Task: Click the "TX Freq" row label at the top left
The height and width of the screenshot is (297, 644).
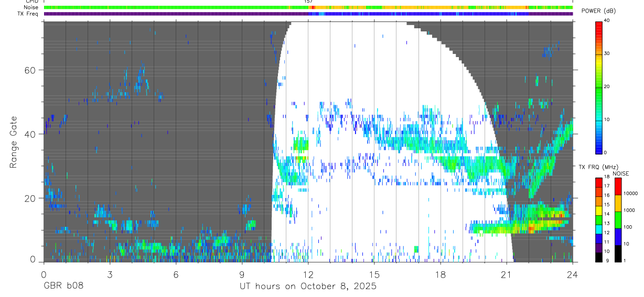Action: (28, 14)
